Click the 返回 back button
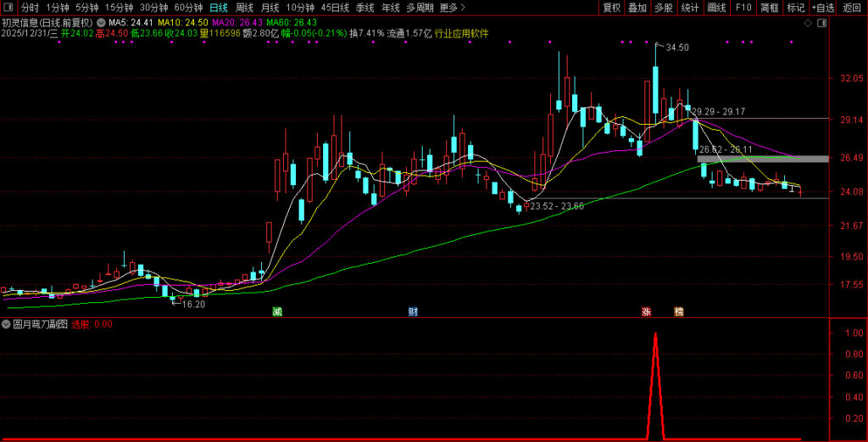The height and width of the screenshot is (442, 868). coord(852,8)
